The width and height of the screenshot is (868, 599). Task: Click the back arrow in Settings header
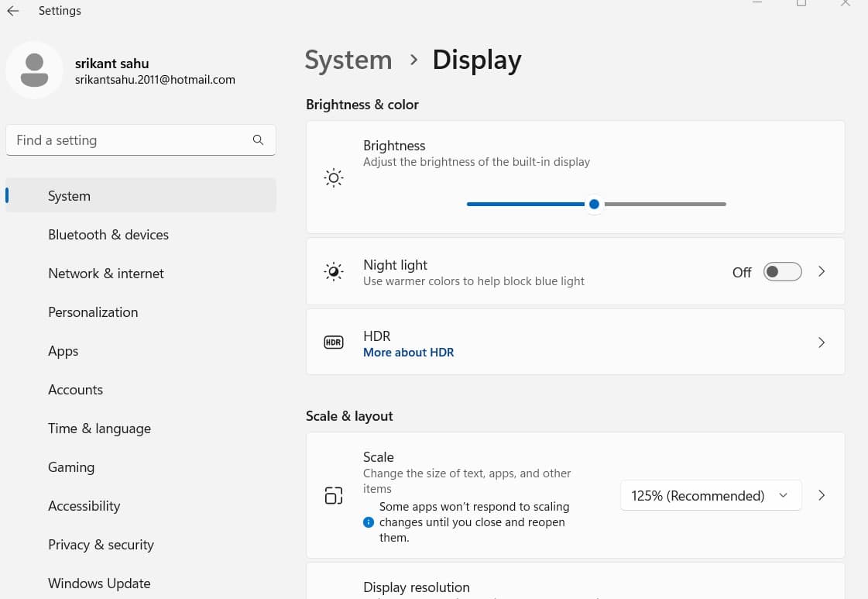pos(13,11)
